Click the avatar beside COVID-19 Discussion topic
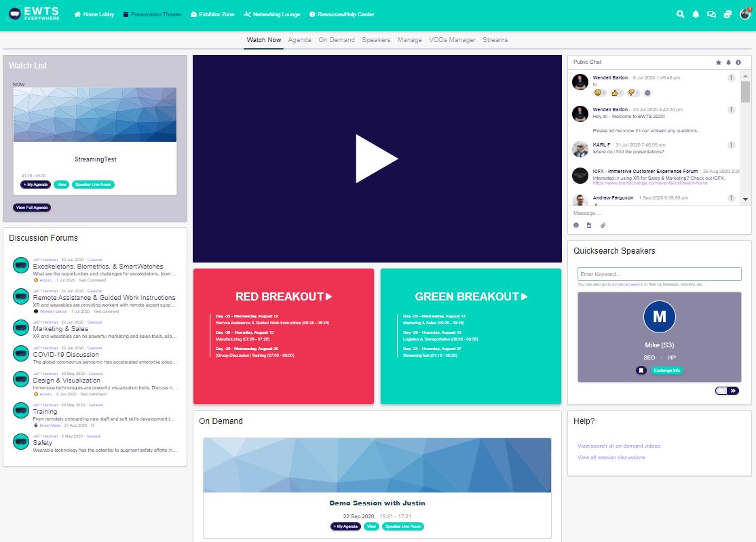Image resolution: width=756 pixels, height=542 pixels. 21,353
